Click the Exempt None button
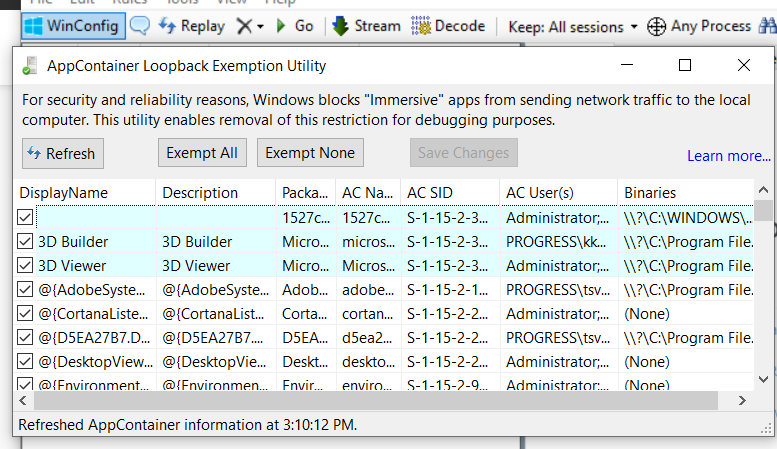Image resolution: width=777 pixels, height=449 pixels. [x=310, y=153]
